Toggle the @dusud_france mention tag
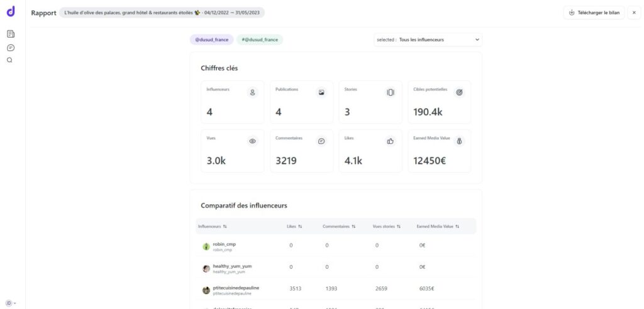 [211, 40]
